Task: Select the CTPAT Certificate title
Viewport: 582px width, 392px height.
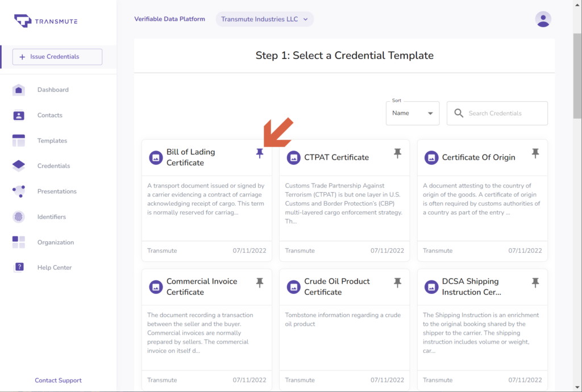Action: pos(336,157)
